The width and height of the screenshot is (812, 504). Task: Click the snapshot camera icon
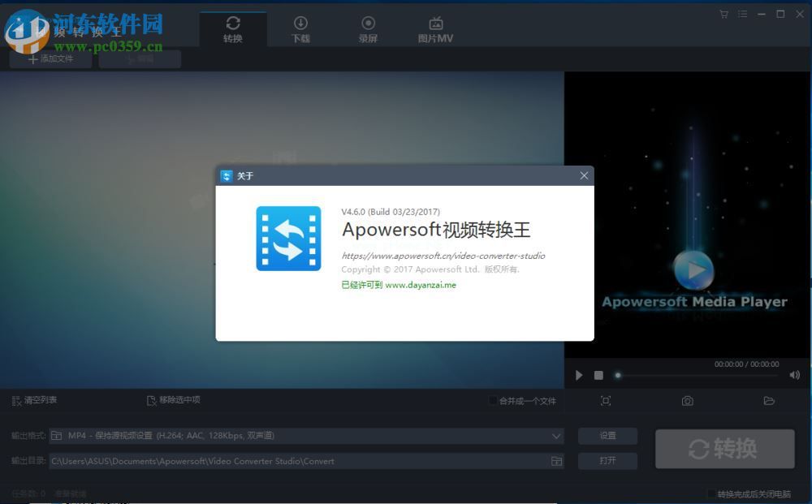(687, 400)
